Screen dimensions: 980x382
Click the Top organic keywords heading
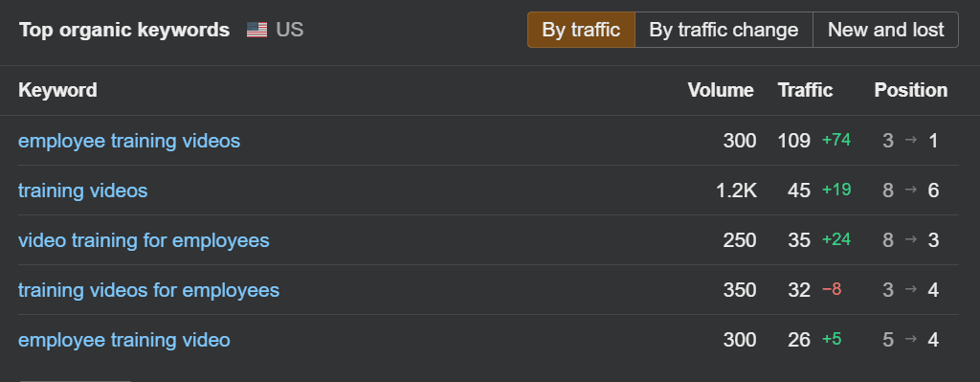pyautogui.click(x=124, y=30)
